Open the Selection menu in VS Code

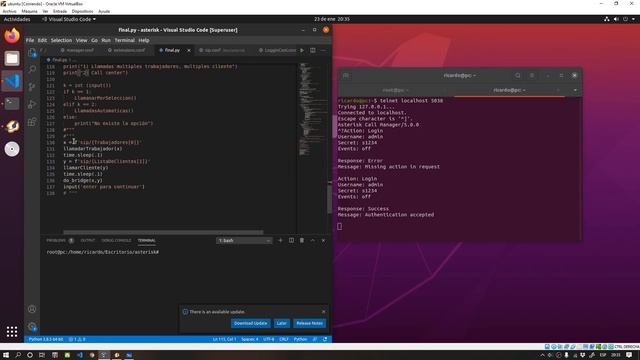pos(61,40)
